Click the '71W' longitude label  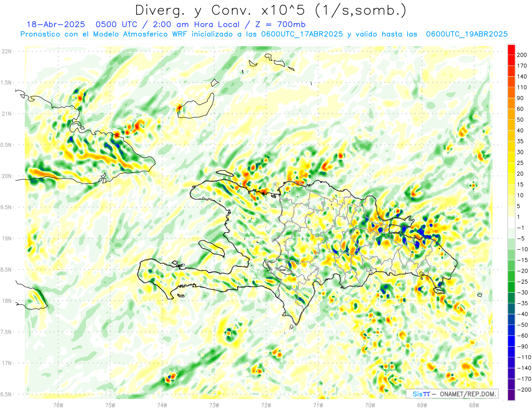[318, 405]
